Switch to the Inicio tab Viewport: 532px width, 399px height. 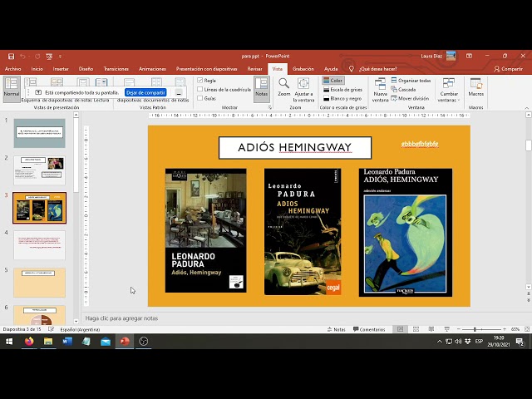point(37,69)
